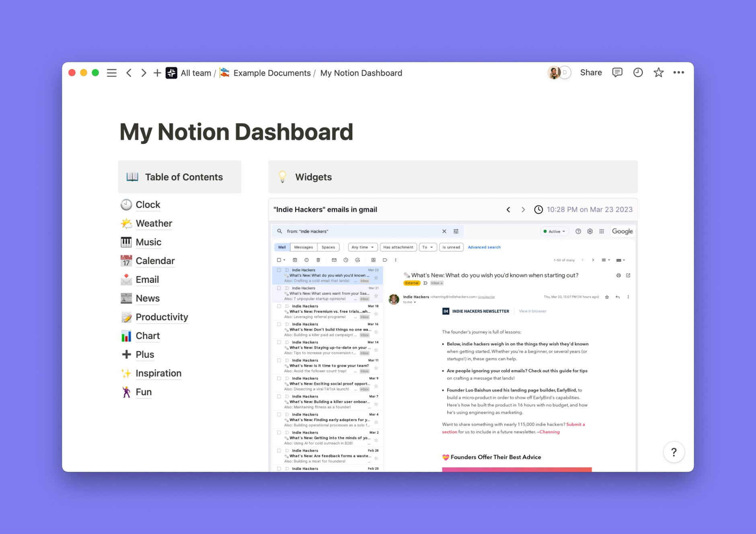Screen dimensions: 756x534
Task: Click the My Notion Dashboard page title
Action: click(236, 132)
